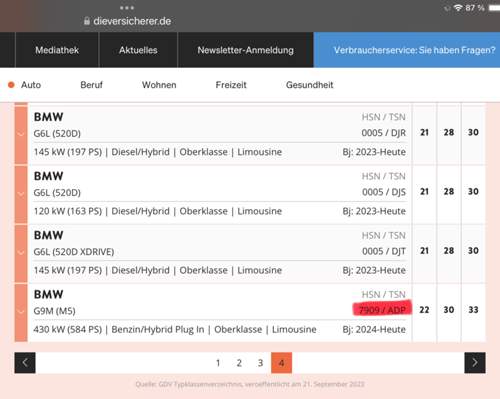
Task: Expand the BMW G9M (M5) row
Action: (21, 312)
